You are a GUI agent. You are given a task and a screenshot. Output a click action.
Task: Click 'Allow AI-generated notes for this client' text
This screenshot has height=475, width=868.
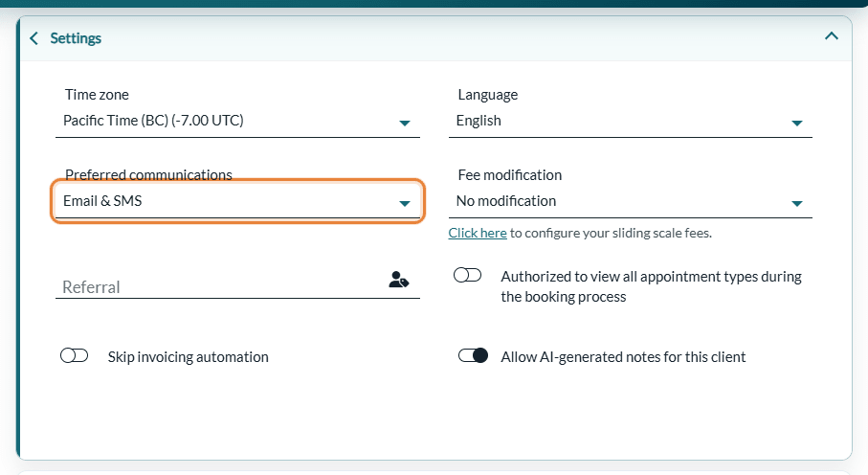(623, 357)
